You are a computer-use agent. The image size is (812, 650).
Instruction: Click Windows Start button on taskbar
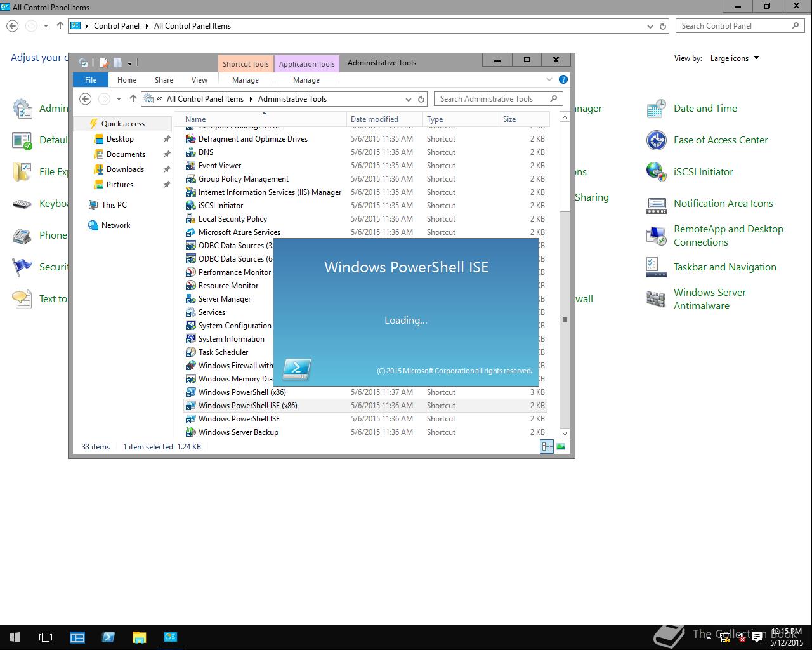15,637
